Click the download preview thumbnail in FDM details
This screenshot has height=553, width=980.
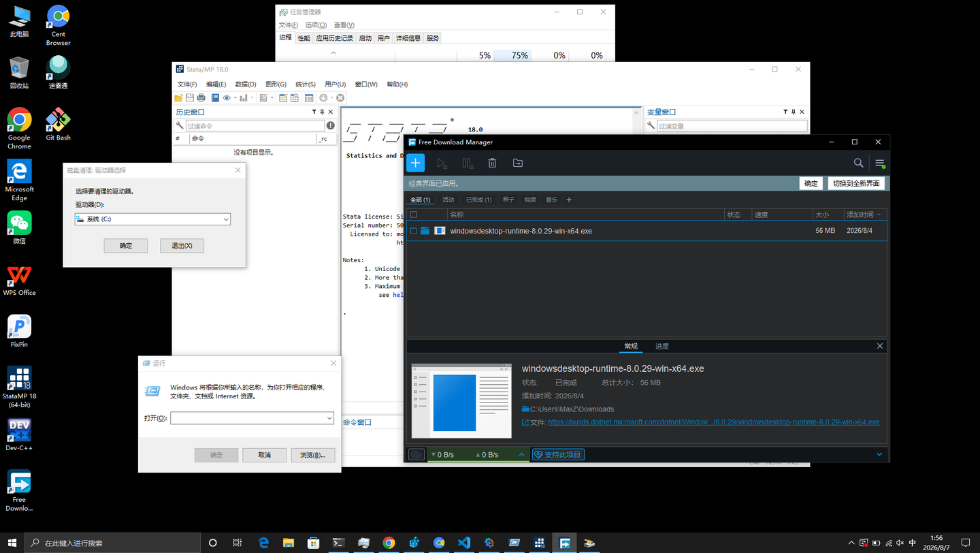click(461, 400)
